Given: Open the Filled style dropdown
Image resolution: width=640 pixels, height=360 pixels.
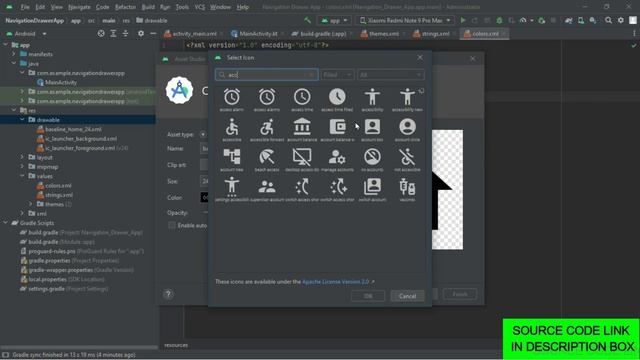Looking at the screenshot, I should click(337, 75).
